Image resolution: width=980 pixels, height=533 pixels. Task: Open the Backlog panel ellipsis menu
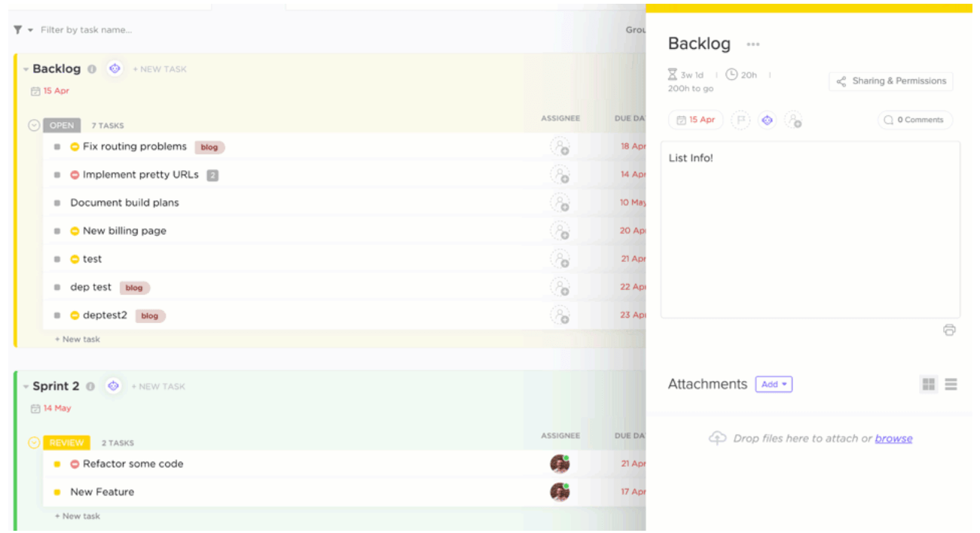point(753,44)
